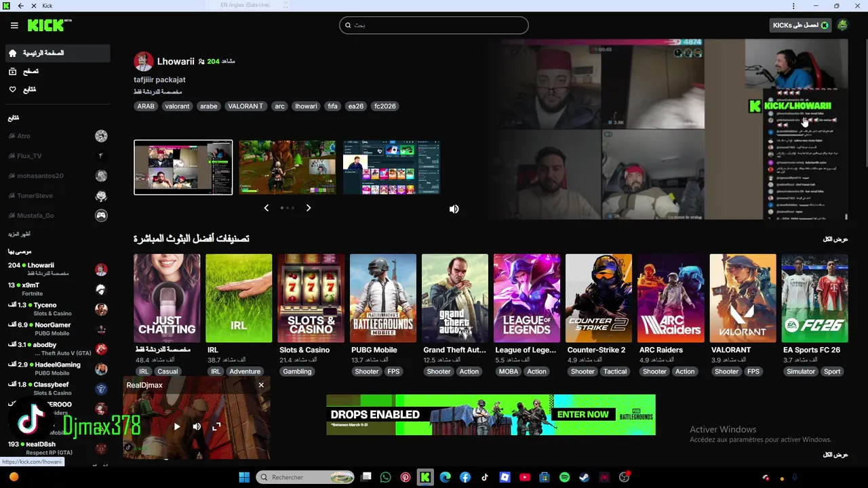Select the valorant lowercase tag

coord(177,106)
